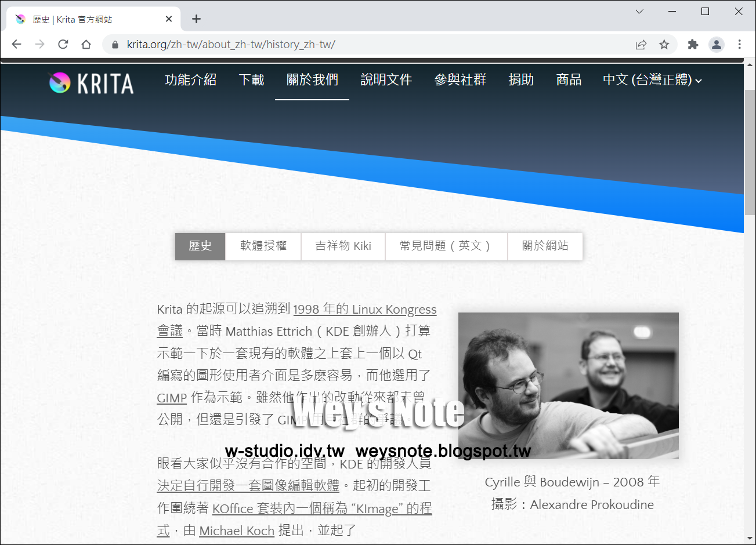
Task: Follow the KOffice 套裝內 KImage link
Action: 322,508
